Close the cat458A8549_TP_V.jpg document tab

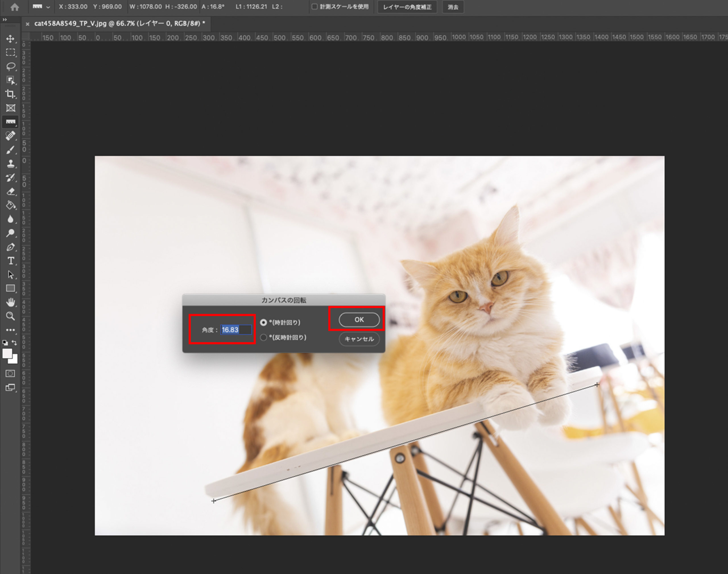[28, 24]
